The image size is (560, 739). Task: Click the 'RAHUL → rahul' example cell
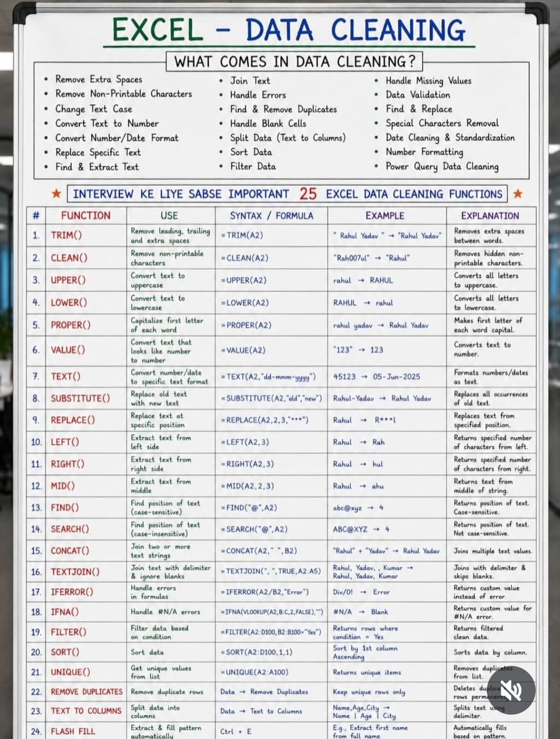(x=387, y=303)
